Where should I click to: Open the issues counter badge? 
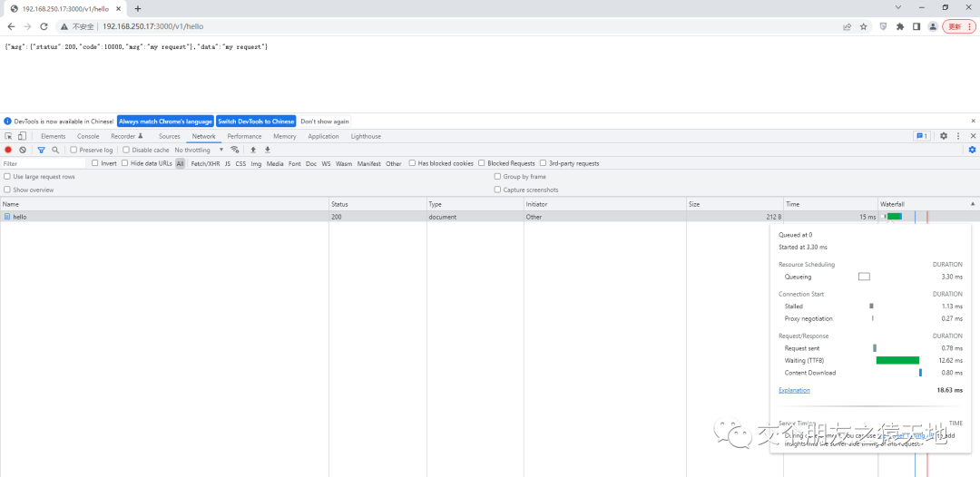click(x=922, y=136)
